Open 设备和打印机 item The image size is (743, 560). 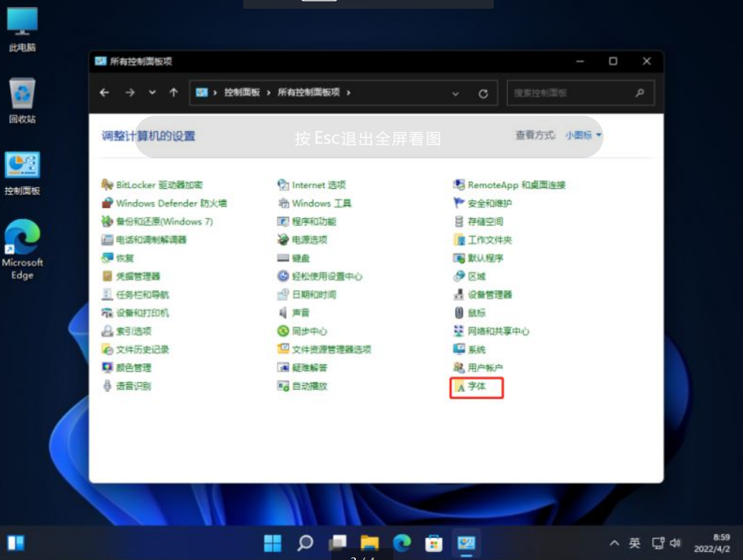click(134, 313)
